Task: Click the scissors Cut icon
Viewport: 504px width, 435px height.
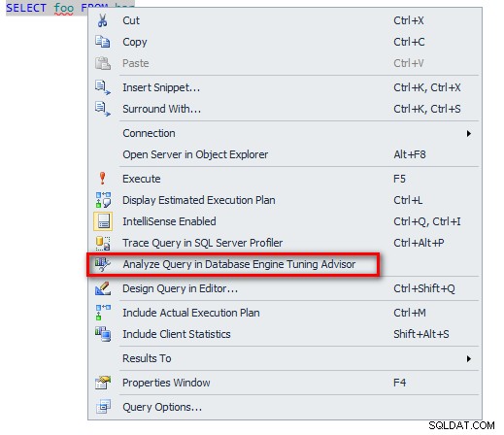Action: pos(103,20)
